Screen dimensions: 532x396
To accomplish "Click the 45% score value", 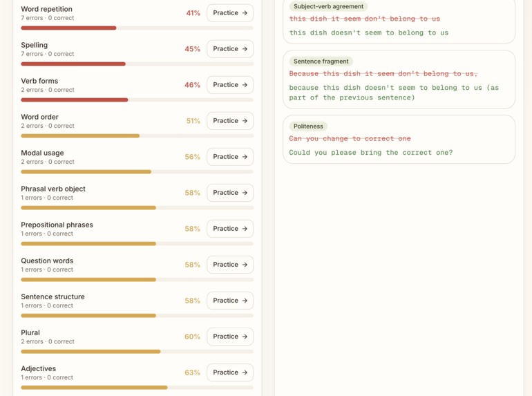I will point(192,49).
